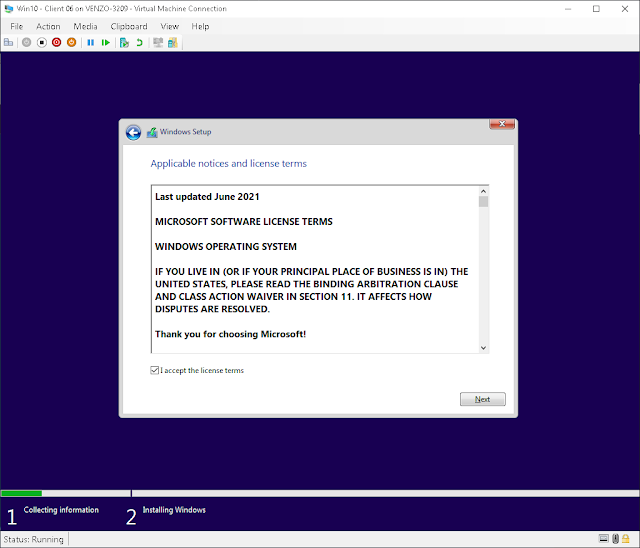Click the mouse status icon in the status bar
Screen dimensions: 640x548
point(615,539)
